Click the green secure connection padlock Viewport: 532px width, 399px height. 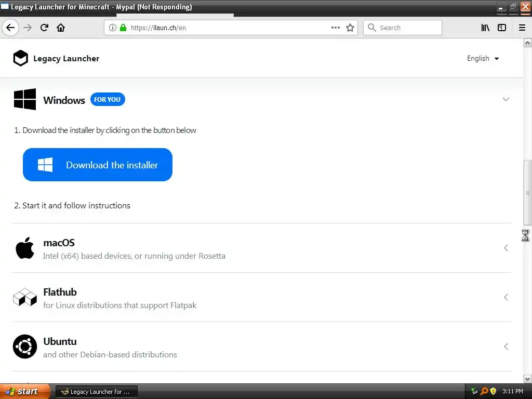coord(123,28)
